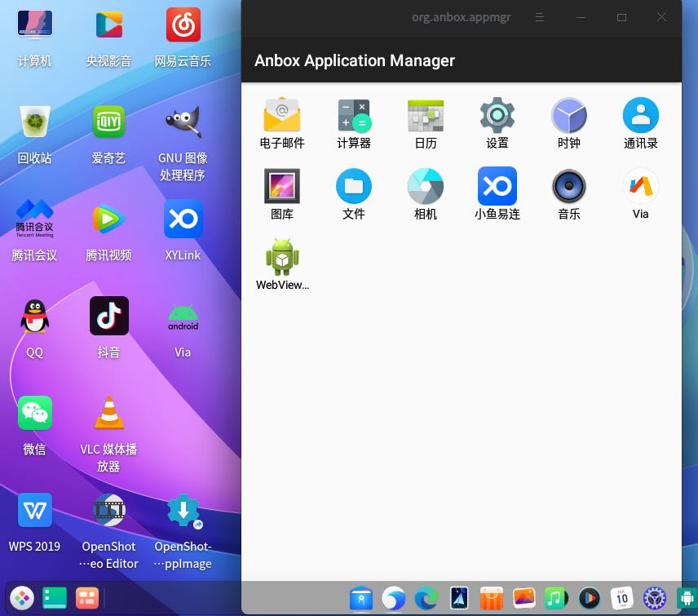Click the mail send arrow icon in dock
698x616 pixels.
point(459,598)
